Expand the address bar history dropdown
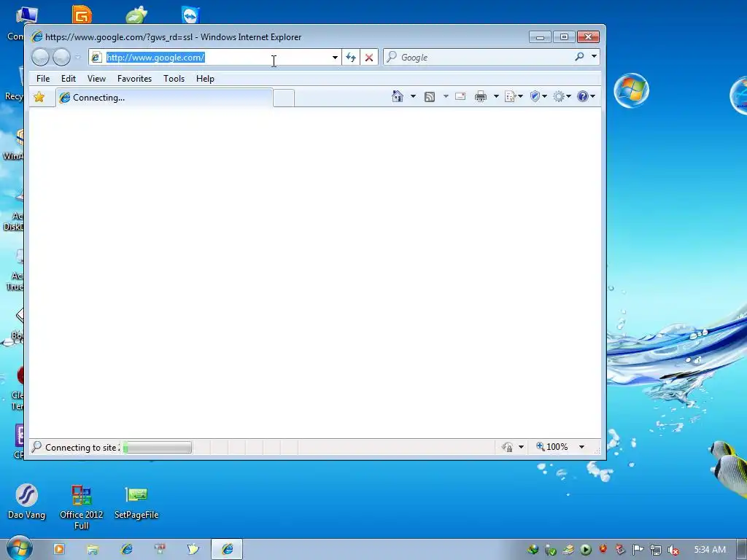This screenshot has width=747, height=560. [x=335, y=58]
